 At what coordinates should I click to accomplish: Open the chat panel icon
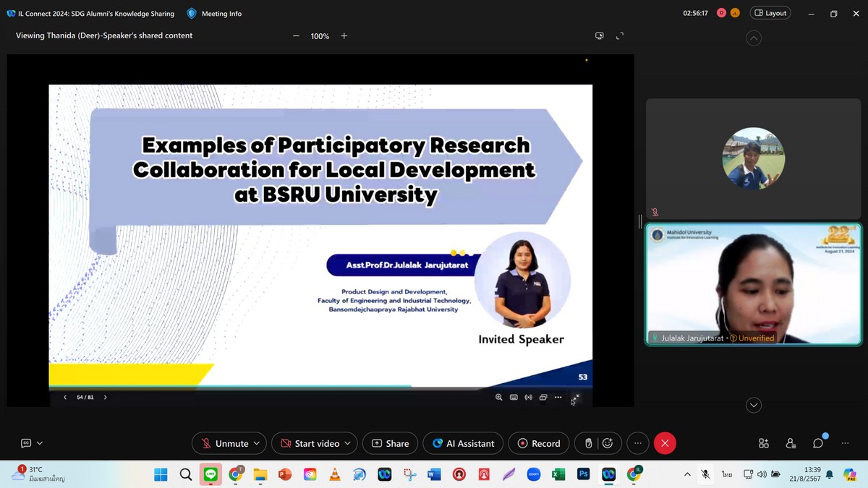coord(818,443)
